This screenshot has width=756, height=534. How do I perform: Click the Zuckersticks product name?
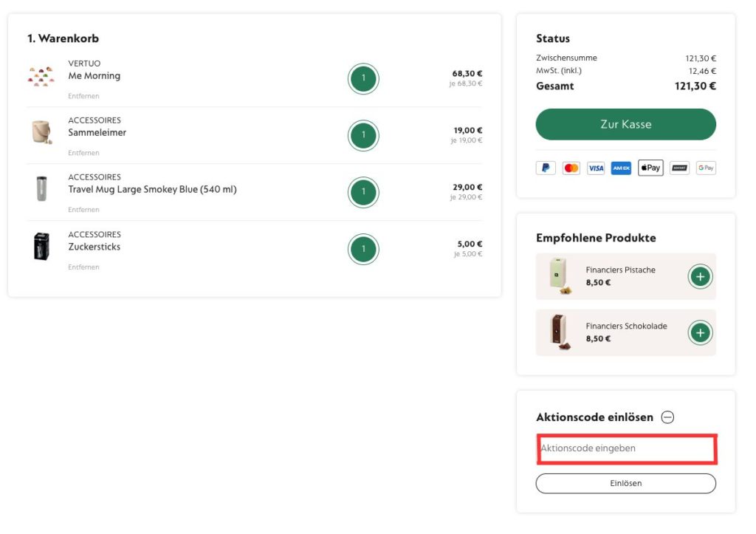pos(94,247)
